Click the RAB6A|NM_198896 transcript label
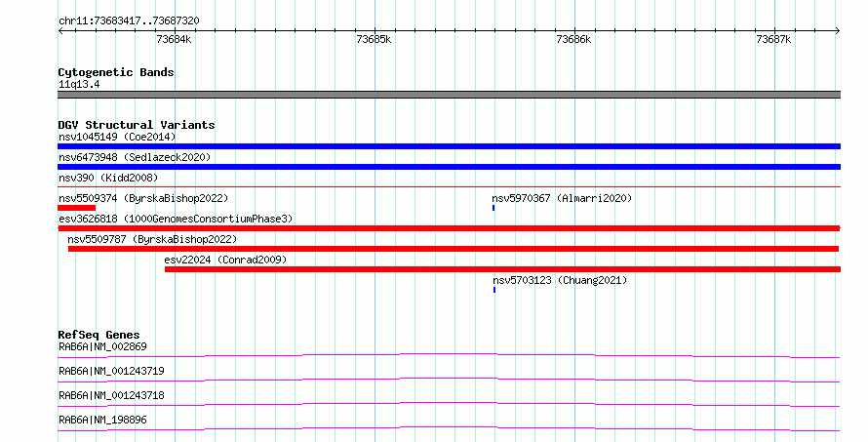 click(x=102, y=420)
